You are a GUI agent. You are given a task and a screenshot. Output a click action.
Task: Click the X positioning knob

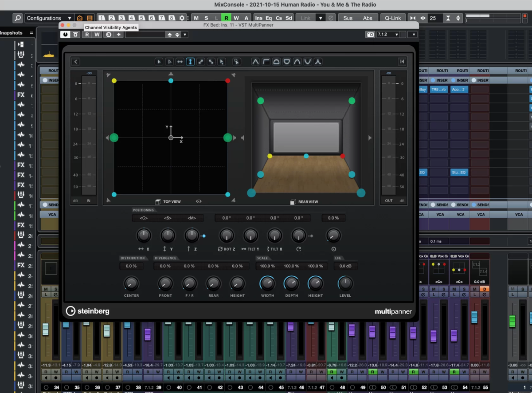[x=144, y=236]
